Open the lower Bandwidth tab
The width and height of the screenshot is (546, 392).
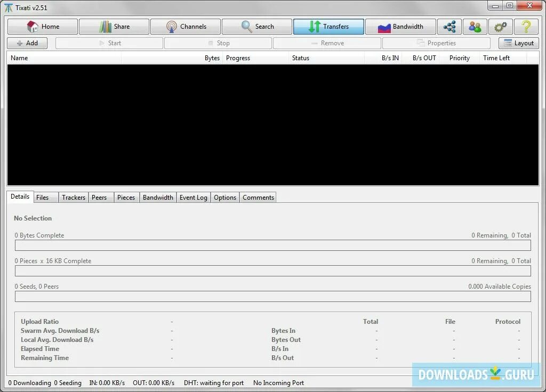click(x=158, y=198)
